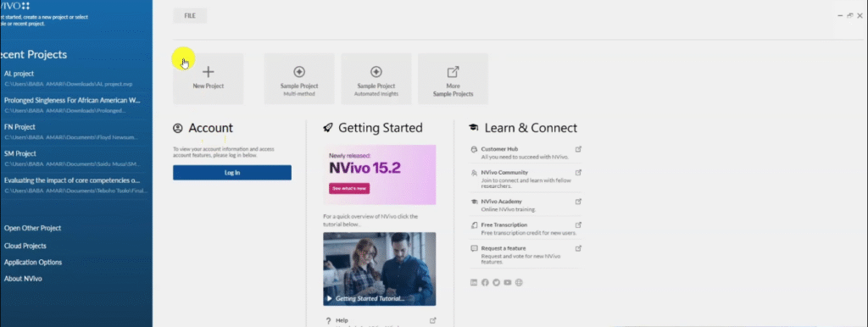The height and width of the screenshot is (327, 868).
Task: Open the YouTube social icon
Action: coord(508,282)
